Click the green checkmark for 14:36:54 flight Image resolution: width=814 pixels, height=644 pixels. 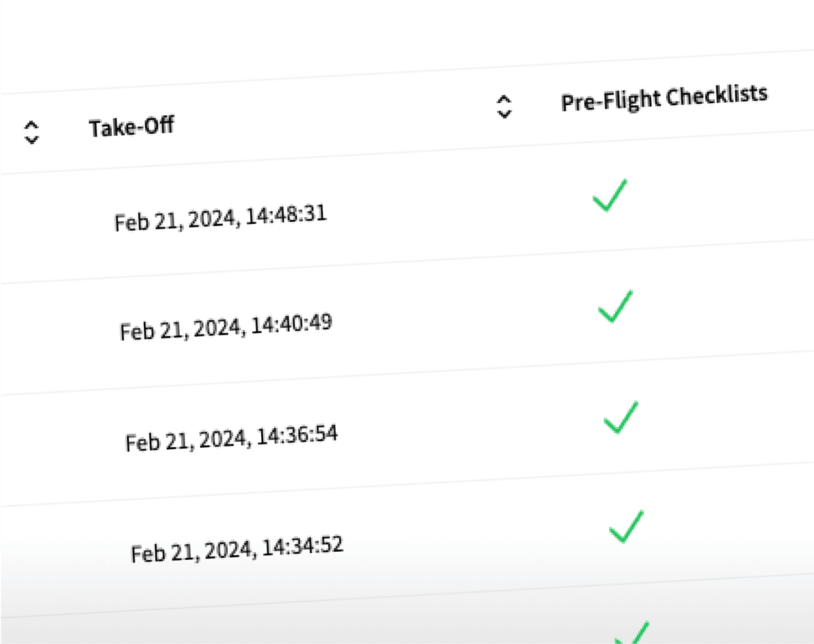click(x=621, y=417)
